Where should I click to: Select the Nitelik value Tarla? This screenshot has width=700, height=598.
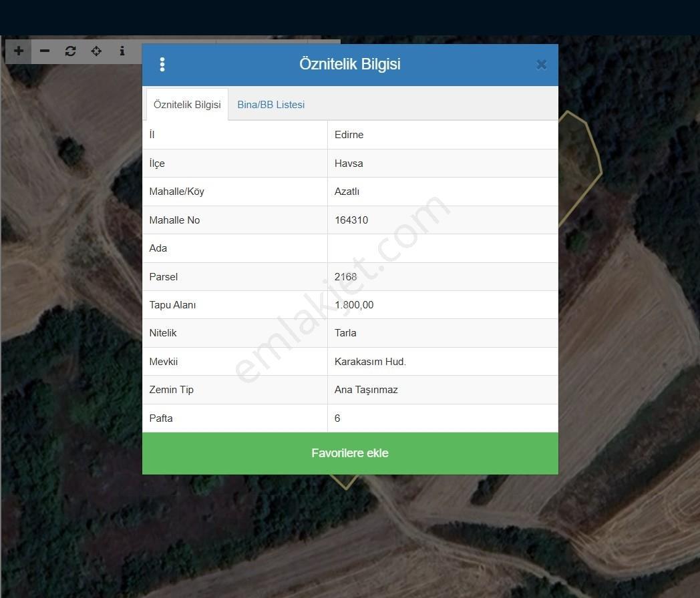pyautogui.click(x=345, y=333)
